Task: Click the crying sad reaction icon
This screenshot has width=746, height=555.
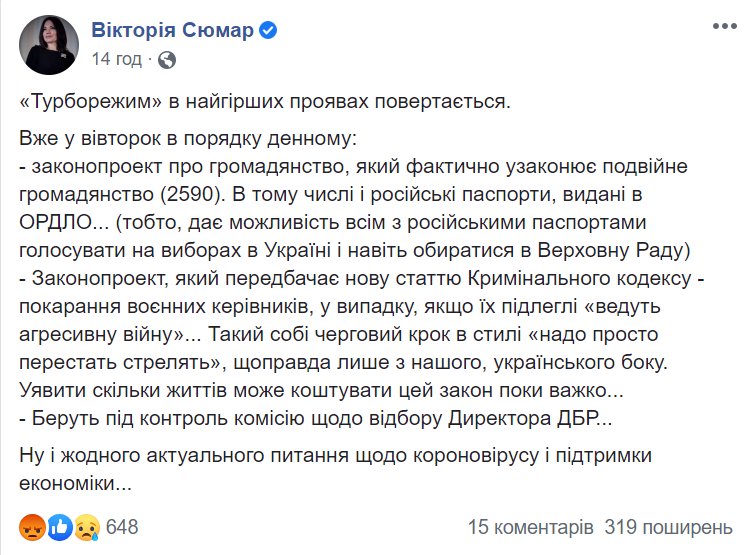Action: click(x=87, y=527)
